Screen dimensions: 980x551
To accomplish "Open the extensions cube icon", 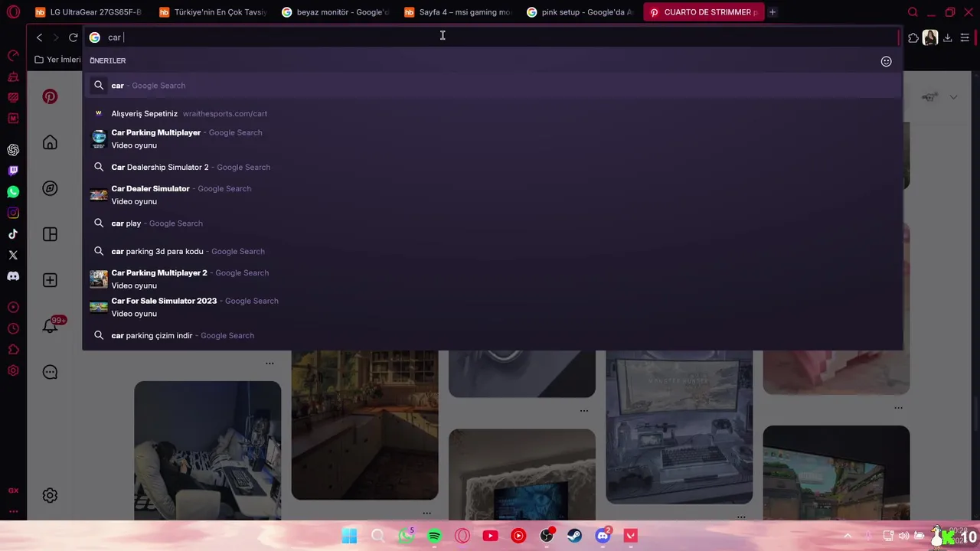I will pyautogui.click(x=913, y=37).
